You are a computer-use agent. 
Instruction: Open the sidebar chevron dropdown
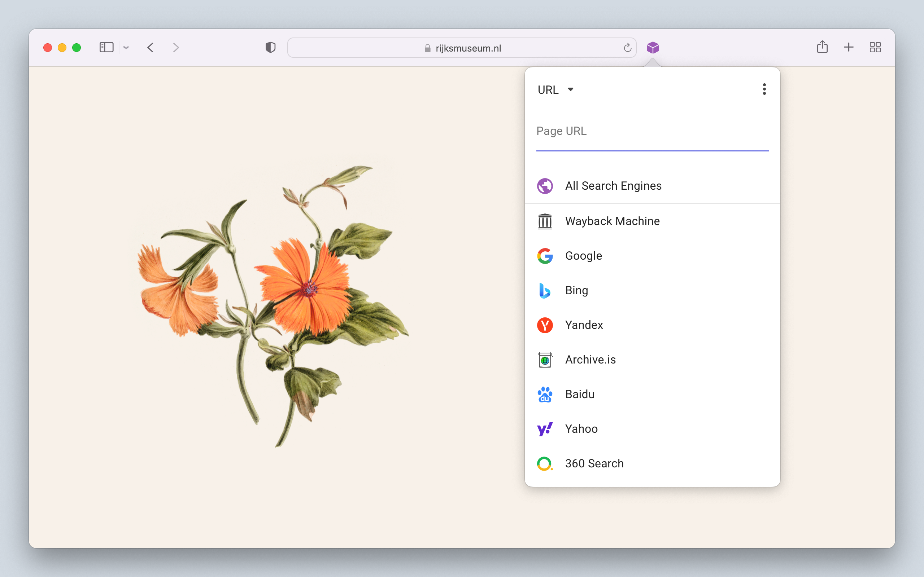126,48
